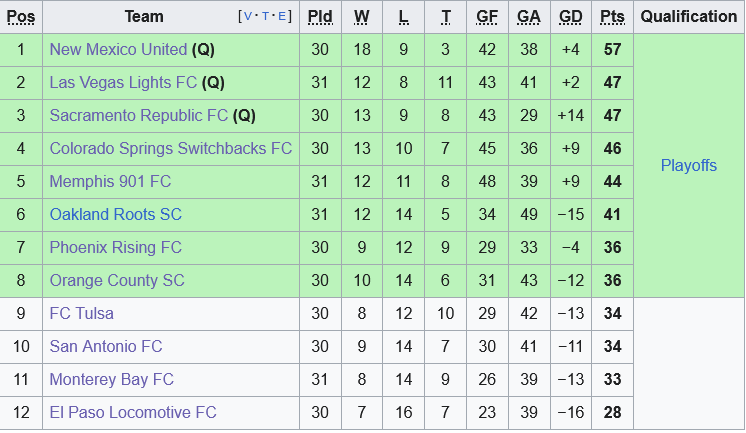746x433 pixels.
Task: Click the Las Vegas Lights FC link
Action: point(123,83)
